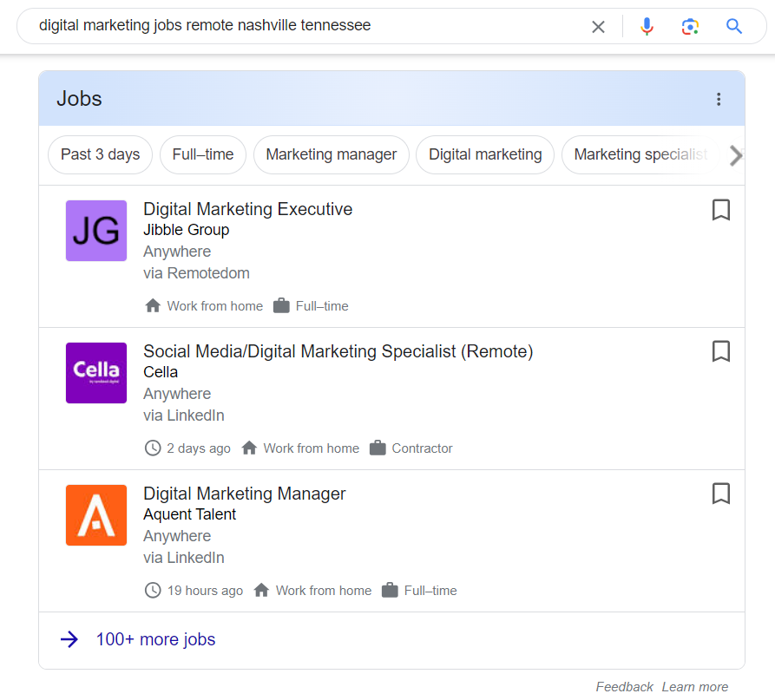Screen dimensions: 775x700
Task: Click the Contractor job type label
Action: click(422, 448)
